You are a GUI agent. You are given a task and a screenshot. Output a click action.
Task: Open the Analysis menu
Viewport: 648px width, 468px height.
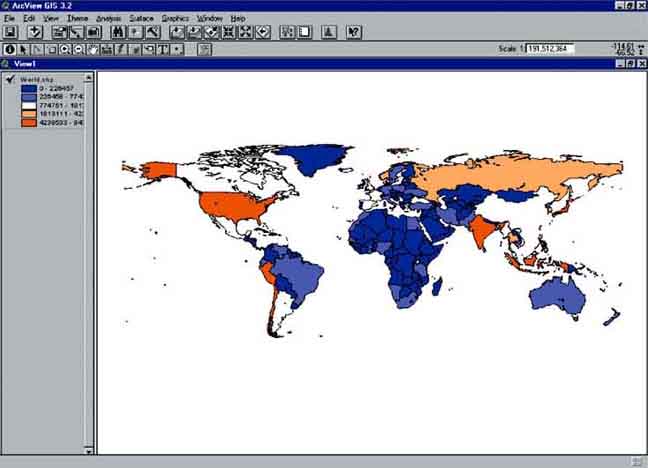[x=109, y=19]
